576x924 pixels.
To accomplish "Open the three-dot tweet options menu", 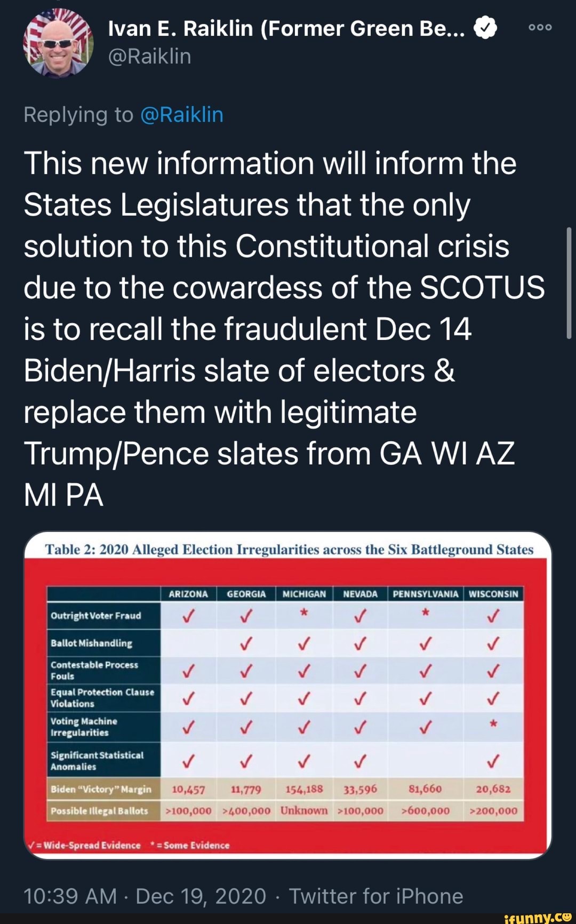I will [541, 28].
